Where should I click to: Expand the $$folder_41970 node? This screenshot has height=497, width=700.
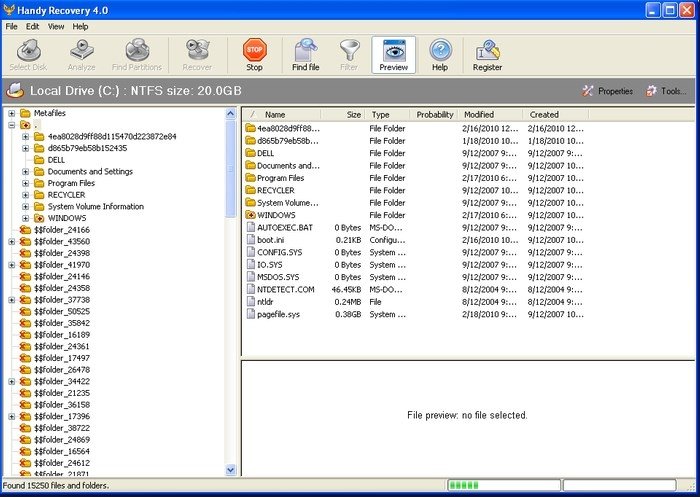(x=12, y=265)
